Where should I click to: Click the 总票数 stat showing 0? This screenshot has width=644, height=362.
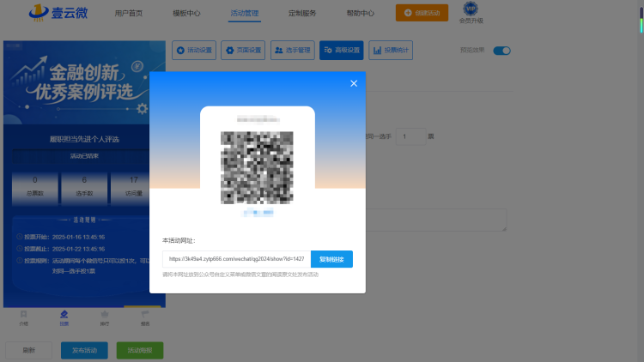point(35,187)
